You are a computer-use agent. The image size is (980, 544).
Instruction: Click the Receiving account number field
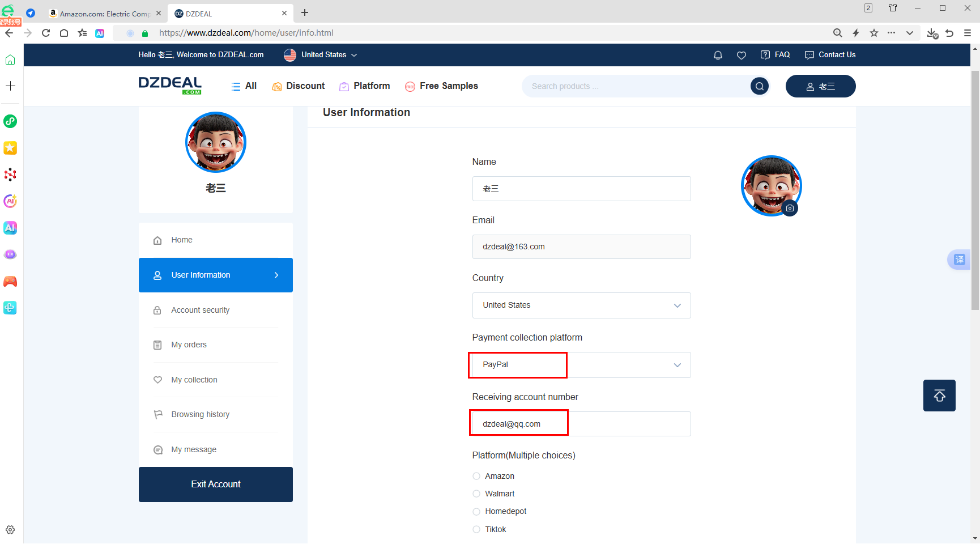[582, 424]
